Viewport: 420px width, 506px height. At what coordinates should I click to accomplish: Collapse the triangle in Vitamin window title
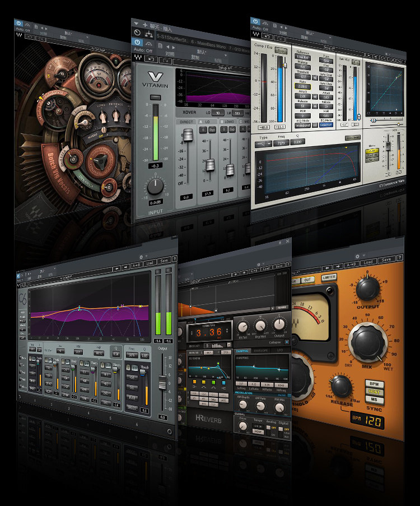(x=136, y=24)
